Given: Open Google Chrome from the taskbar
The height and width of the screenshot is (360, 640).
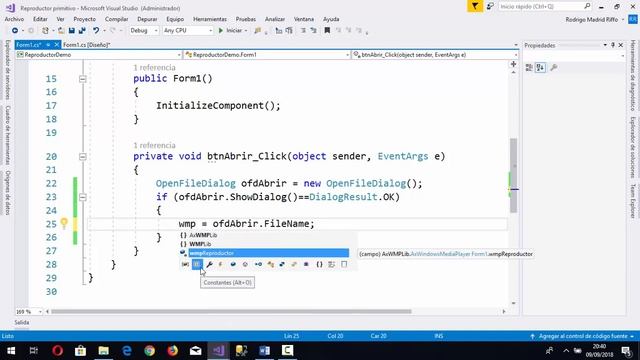Looking at the screenshot, I should (x=149, y=350).
